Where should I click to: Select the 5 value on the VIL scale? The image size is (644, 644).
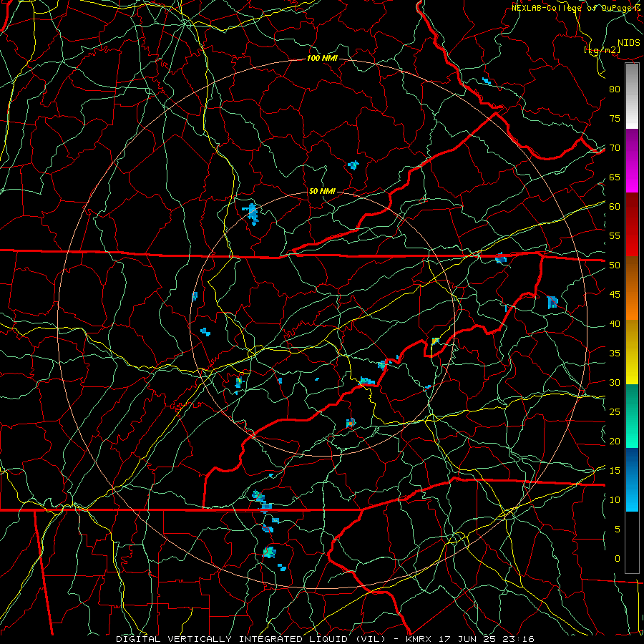(618, 530)
